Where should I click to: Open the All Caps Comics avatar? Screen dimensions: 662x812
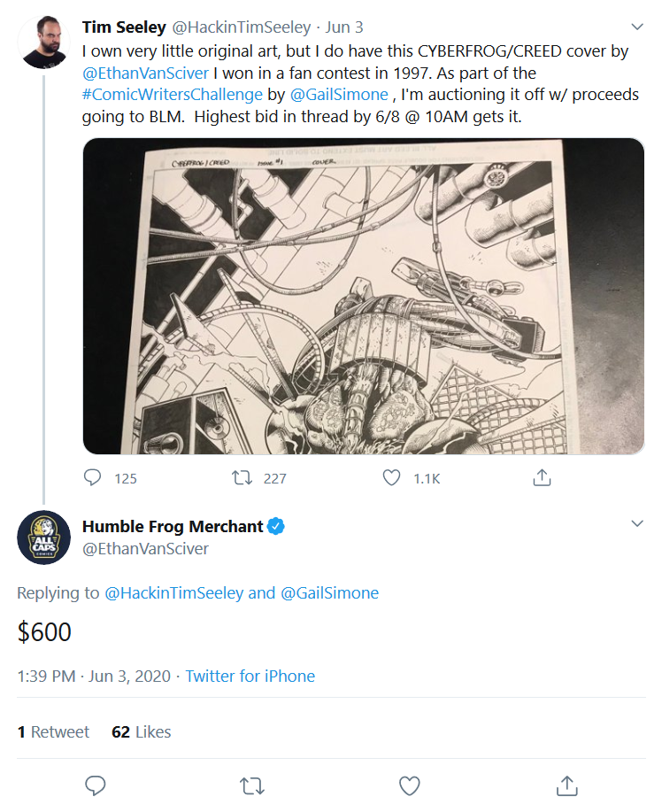click(x=43, y=537)
